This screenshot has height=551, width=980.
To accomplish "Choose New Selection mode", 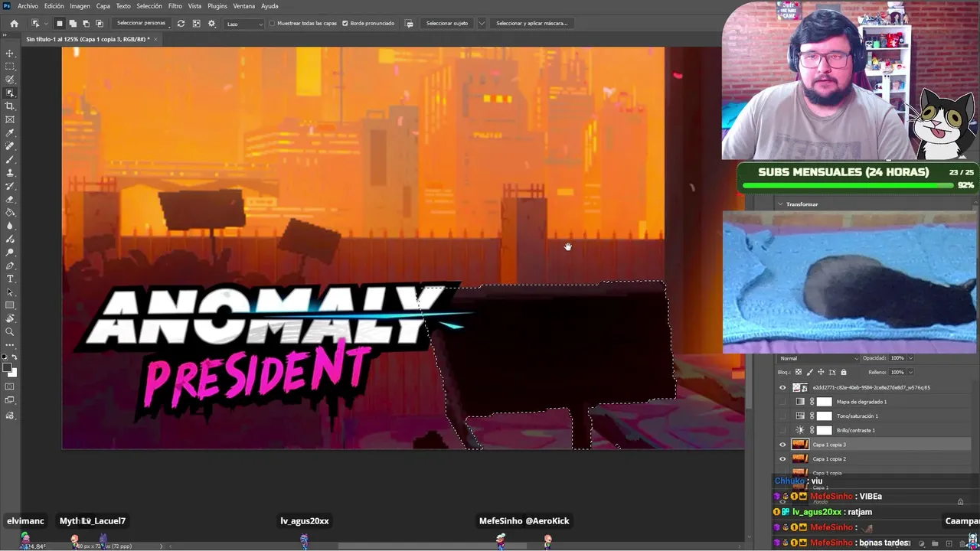I will coord(60,24).
